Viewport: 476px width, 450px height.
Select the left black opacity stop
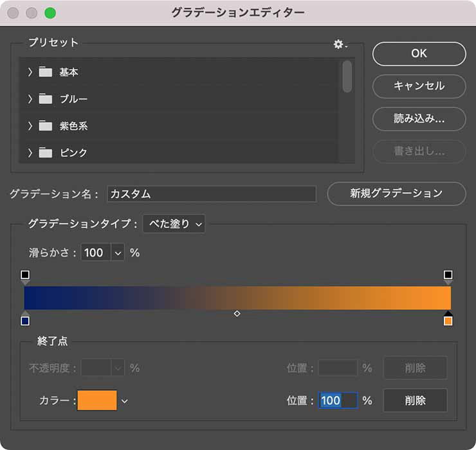click(25, 275)
